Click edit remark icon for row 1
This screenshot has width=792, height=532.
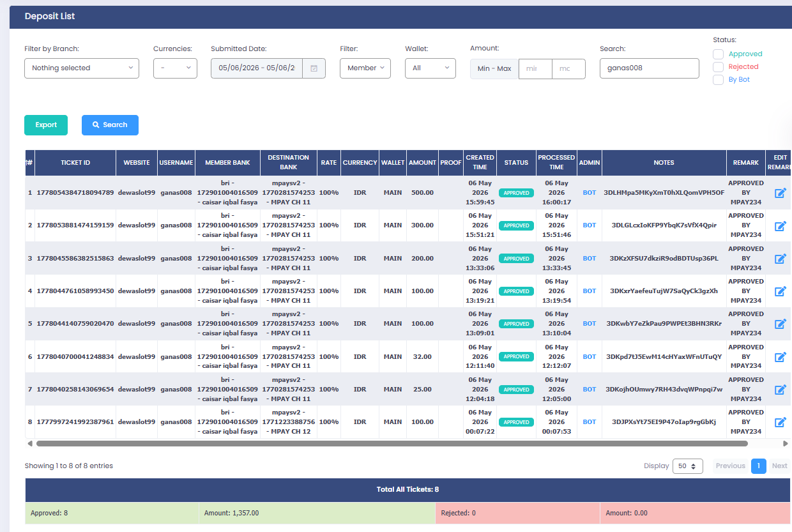(x=780, y=193)
